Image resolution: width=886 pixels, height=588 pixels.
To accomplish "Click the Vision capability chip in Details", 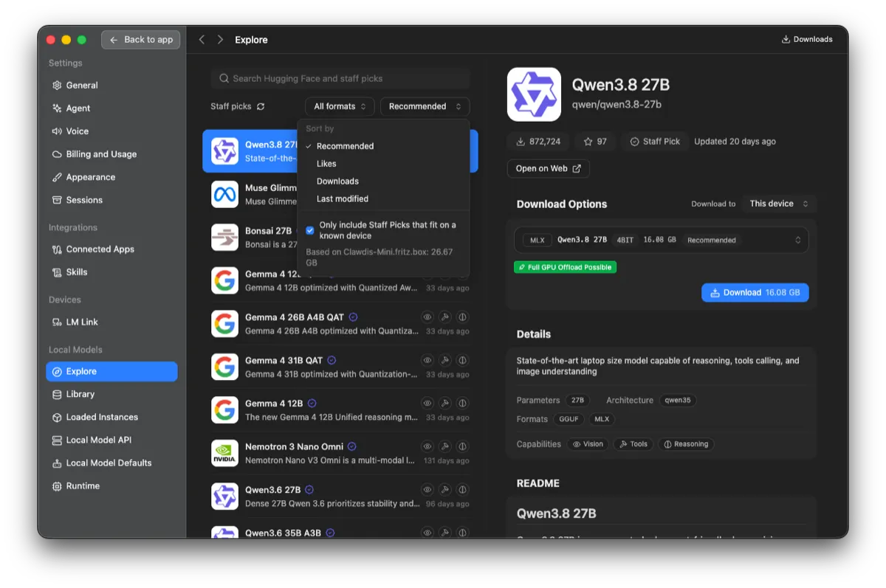I will 588,444.
